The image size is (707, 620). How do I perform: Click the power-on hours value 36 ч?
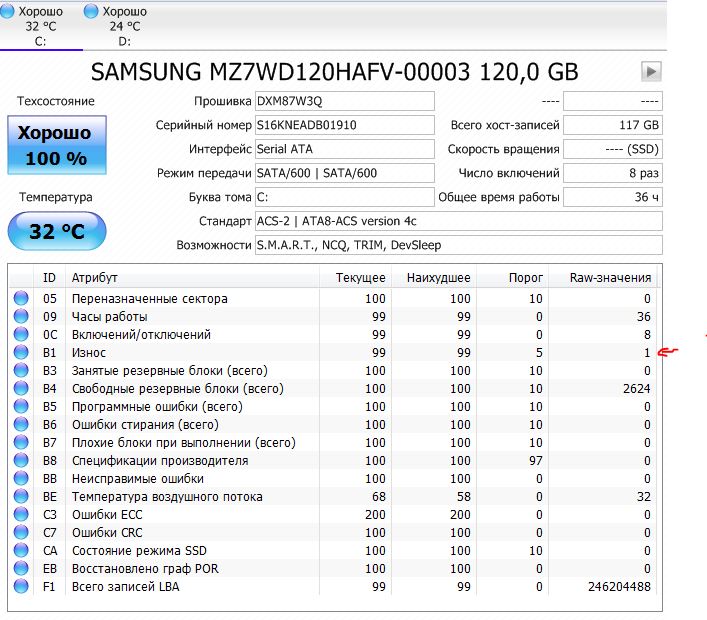pyautogui.click(x=613, y=197)
